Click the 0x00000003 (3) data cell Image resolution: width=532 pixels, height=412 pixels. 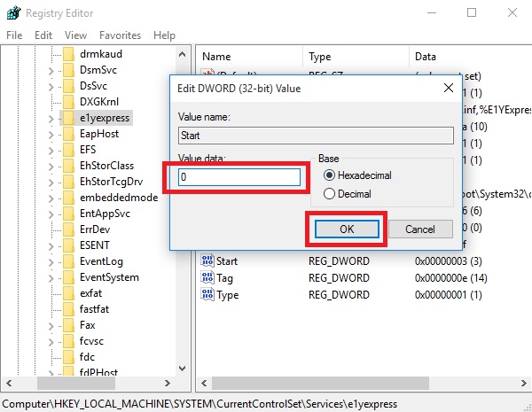[x=448, y=261]
